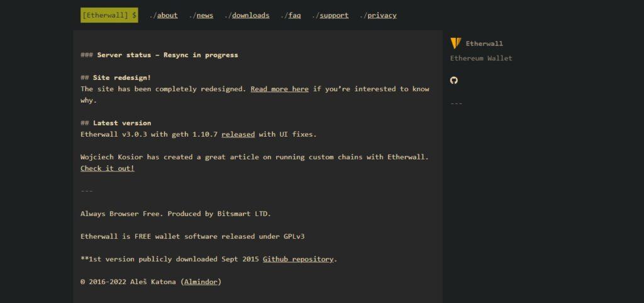The width and height of the screenshot is (644, 303).
Task: Click the "released" version link
Action: 238,134
